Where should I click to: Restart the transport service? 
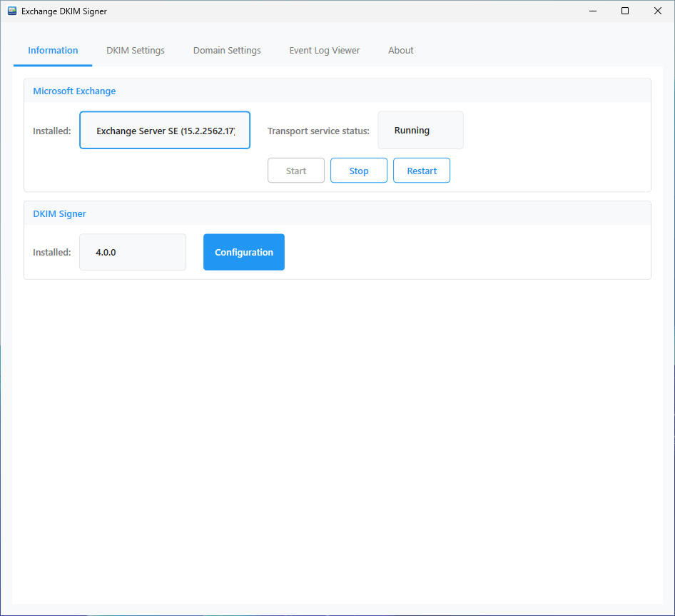(x=422, y=171)
